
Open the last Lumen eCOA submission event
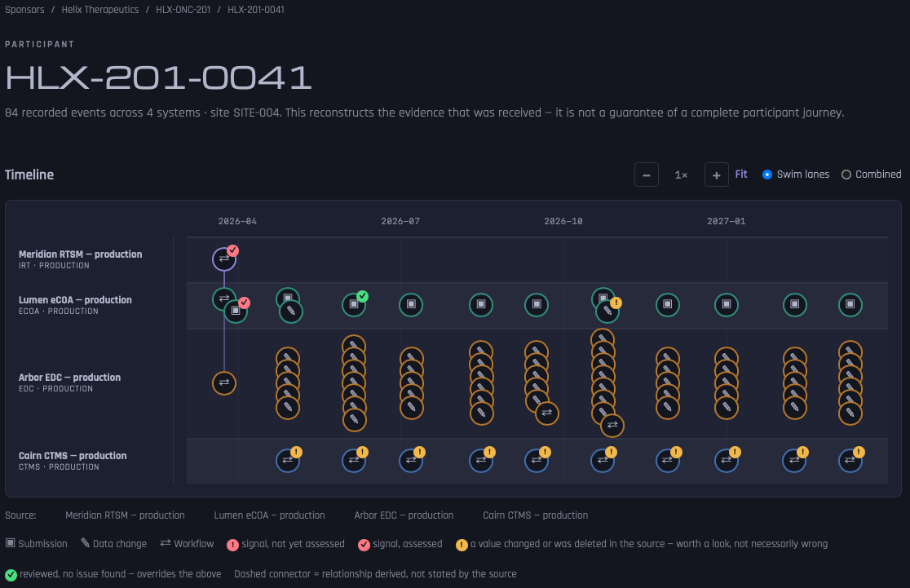pos(850,304)
